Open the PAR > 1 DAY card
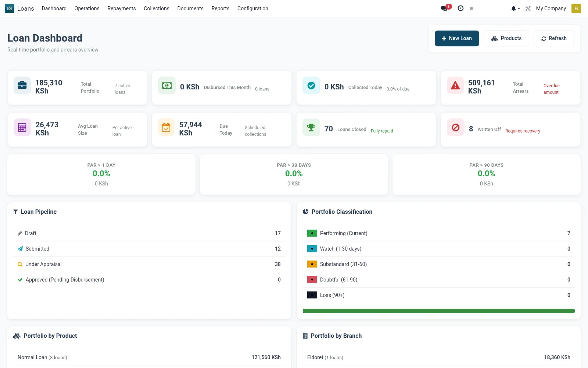The width and height of the screenshot is (588, 368). (101, 174)
